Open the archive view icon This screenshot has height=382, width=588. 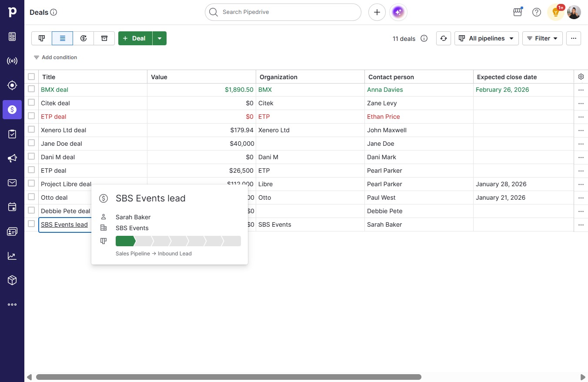tap(104, 38)
